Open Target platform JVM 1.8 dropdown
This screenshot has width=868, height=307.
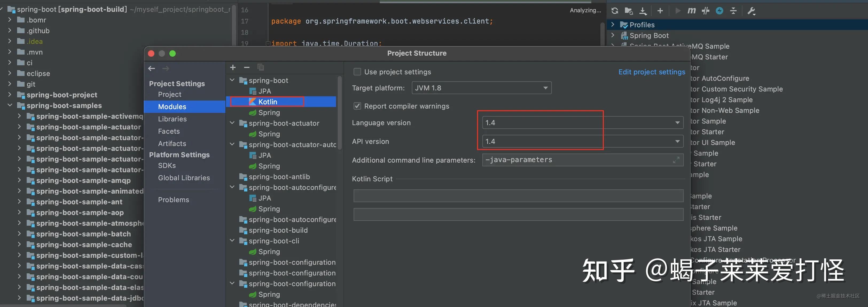(x=481, y=88)
